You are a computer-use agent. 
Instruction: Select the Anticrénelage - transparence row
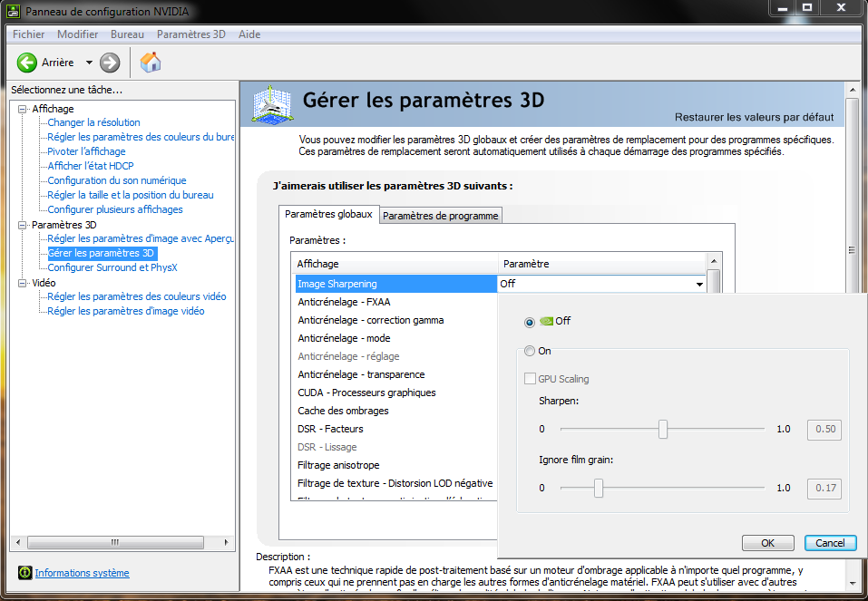click(x=395, y=374)
